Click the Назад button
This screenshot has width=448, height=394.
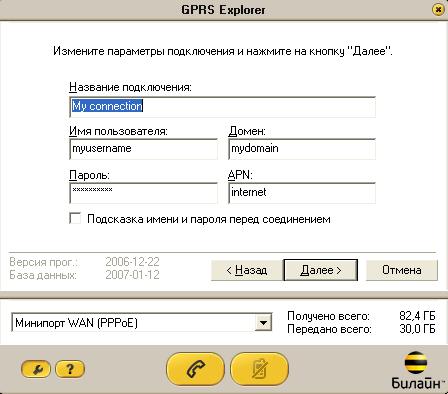247,270
